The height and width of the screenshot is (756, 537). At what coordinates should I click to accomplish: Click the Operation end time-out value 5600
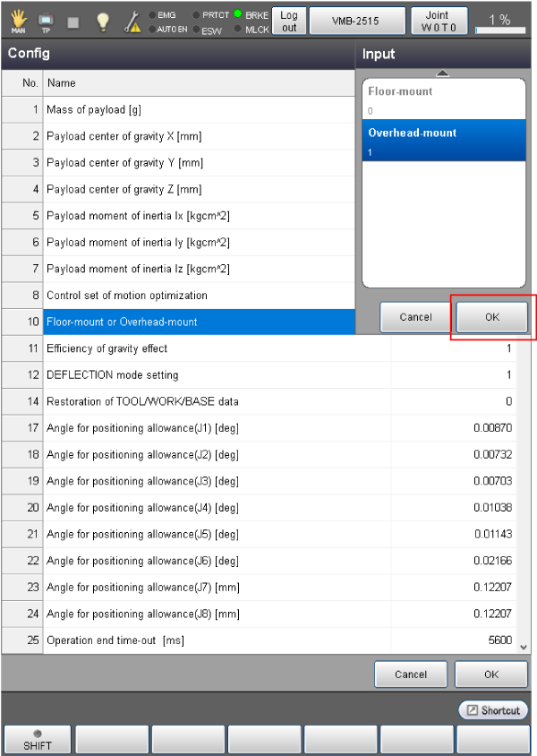pyautogui.click(x=499, y=640)
